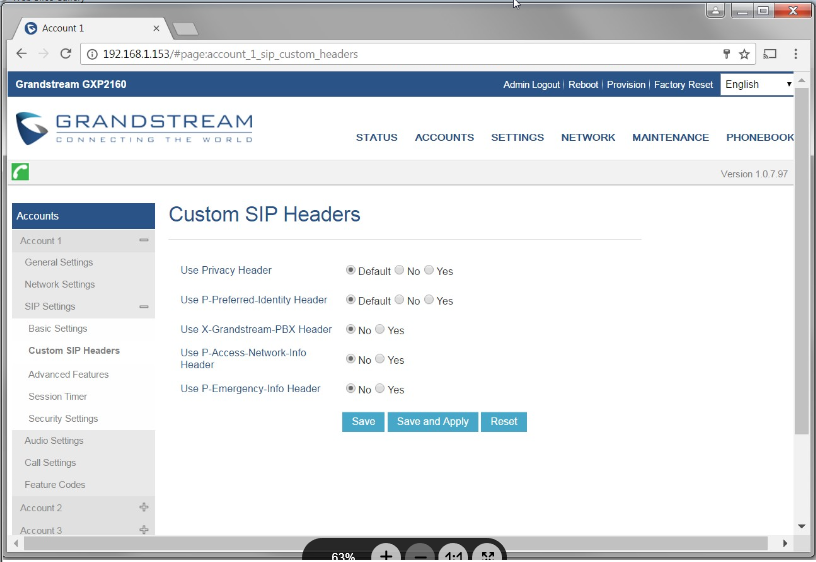Click the Grandstream logo
816x562 pixels.
click(x=134, y=128)
